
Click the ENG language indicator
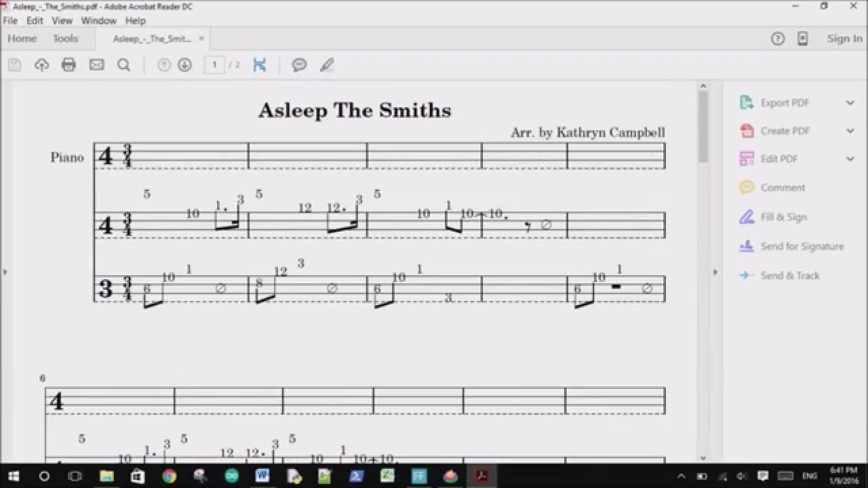click(810, 476)
